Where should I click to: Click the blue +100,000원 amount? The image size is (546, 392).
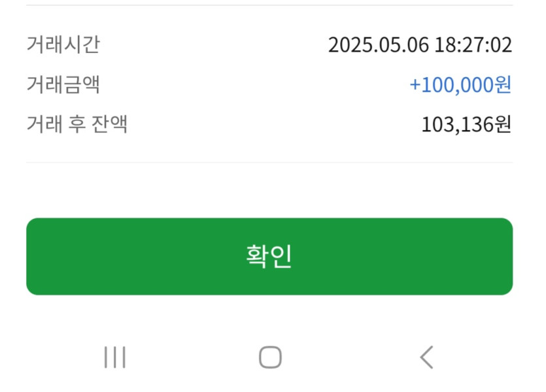tap(460, 85)
